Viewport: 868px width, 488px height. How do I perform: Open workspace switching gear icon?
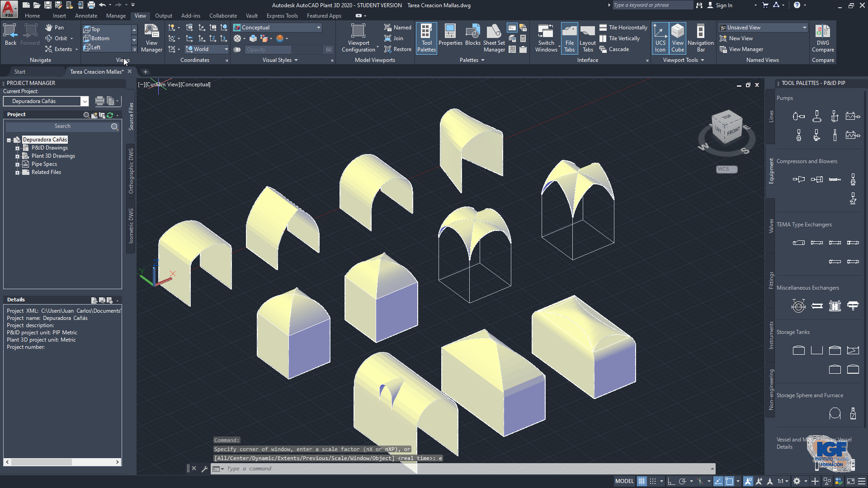pyautogui.click(x=797, y=481)
